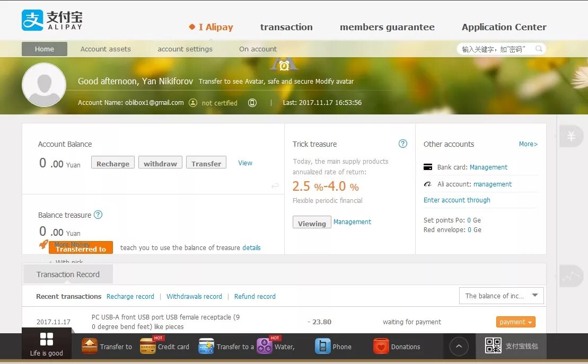Open Application Center tab
Image resolution: width=588 pixels, height=364 pixels.
point(504,27)
